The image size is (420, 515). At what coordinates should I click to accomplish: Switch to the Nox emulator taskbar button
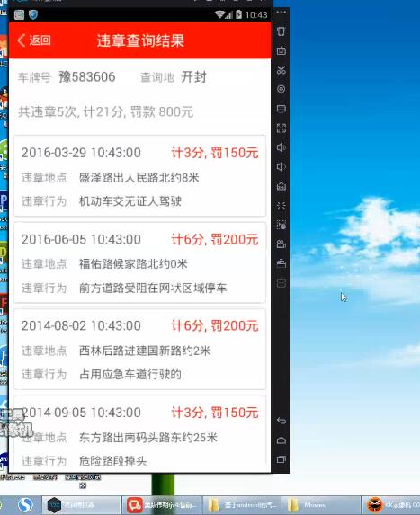(x=81, y=504)
